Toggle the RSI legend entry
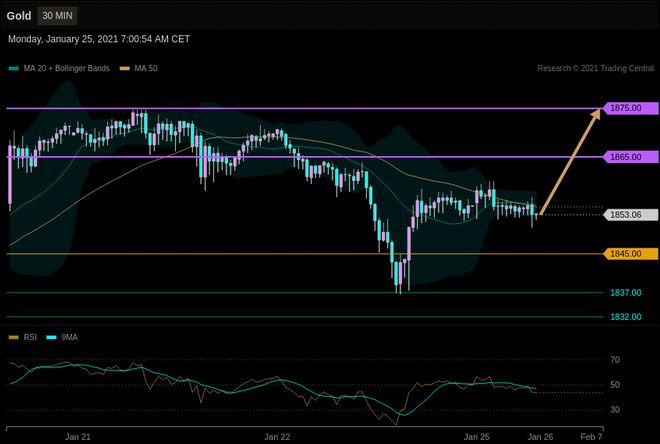 (23, 337)
